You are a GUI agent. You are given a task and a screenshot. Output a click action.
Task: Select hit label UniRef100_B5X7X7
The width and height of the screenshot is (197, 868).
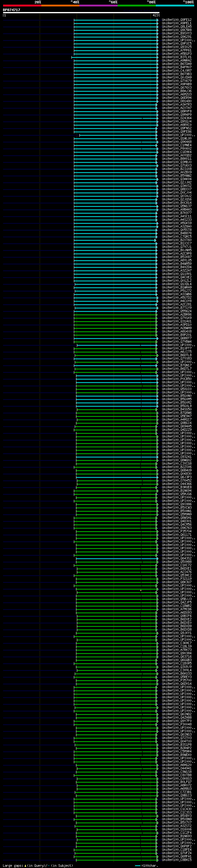pos(177,822)
